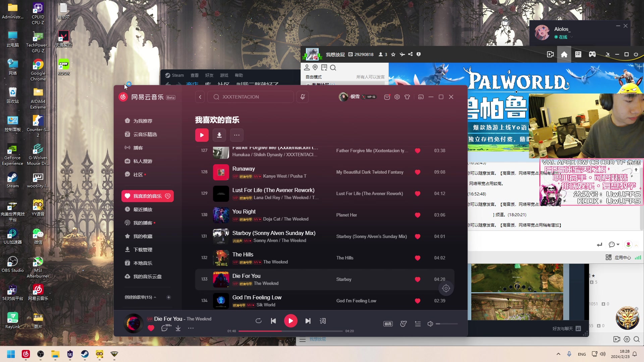
Task: Add a new playlist with the plus icon
Action: (169, 297)
